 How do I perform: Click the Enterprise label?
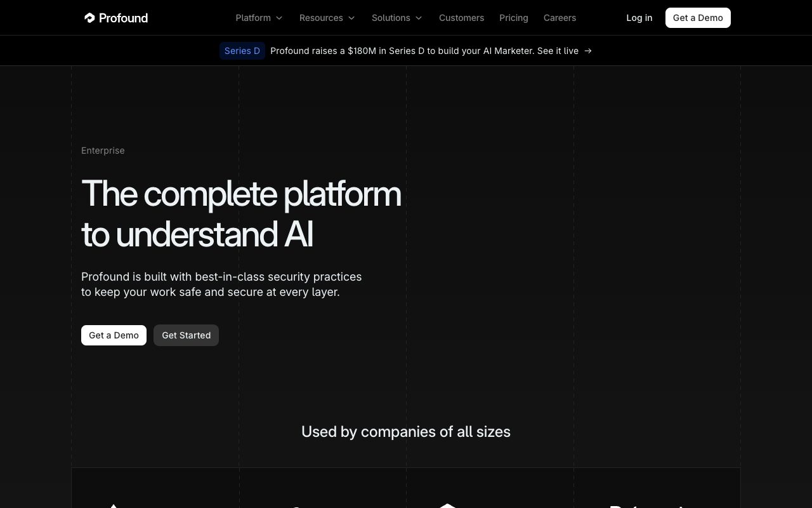pyautogui.click(x=103, y=150)
